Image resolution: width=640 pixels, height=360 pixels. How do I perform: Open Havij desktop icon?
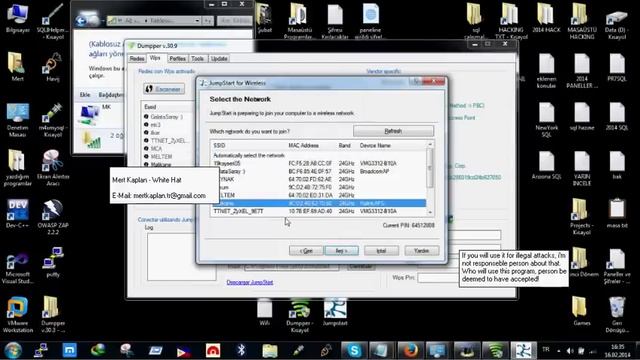tap(53, 67)
